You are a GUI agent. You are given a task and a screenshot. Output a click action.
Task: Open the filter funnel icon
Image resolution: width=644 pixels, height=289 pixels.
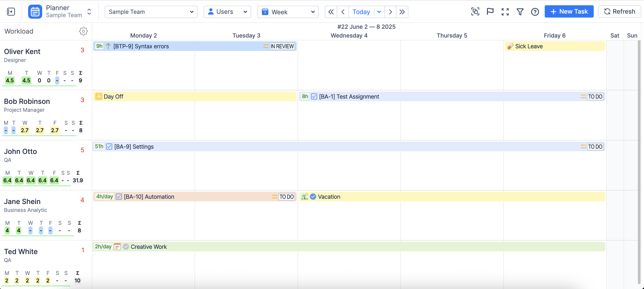click(520, 12)
